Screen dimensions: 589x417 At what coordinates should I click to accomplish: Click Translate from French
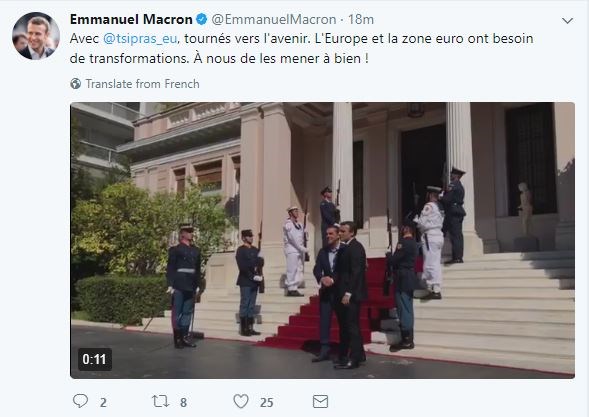pyautogui.click(x=142, y=84)
